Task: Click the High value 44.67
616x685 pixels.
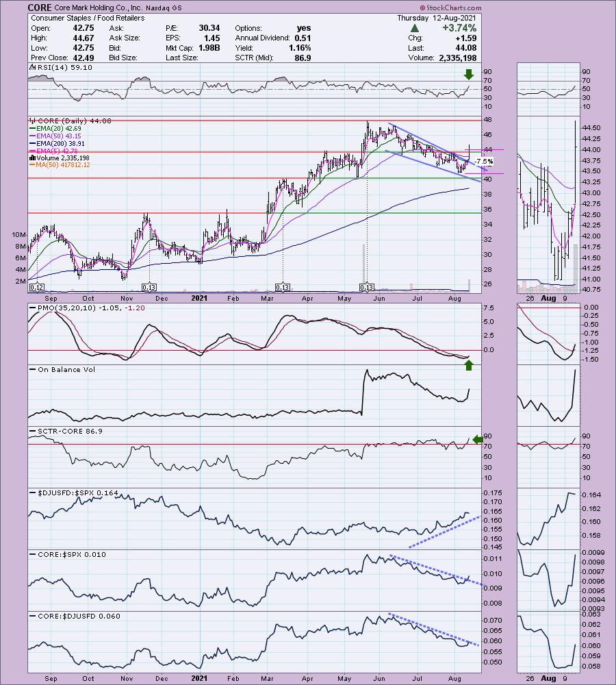Action: point(84,38)
